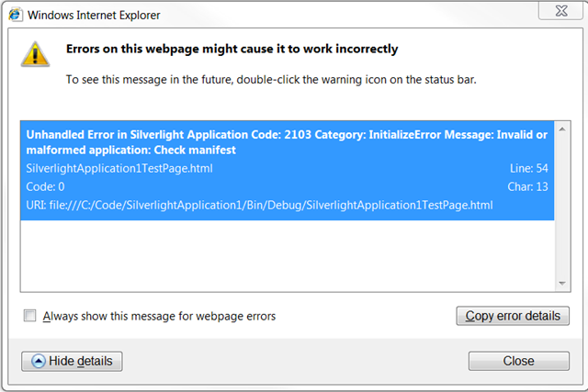Collapse the error list with Hide details

(x=72, y=362)
